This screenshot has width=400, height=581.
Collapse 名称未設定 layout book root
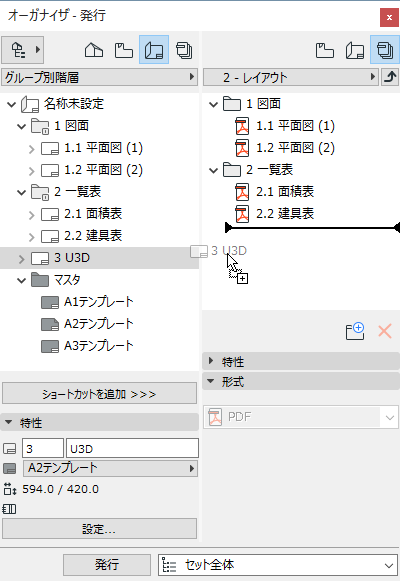pos(11,104)
